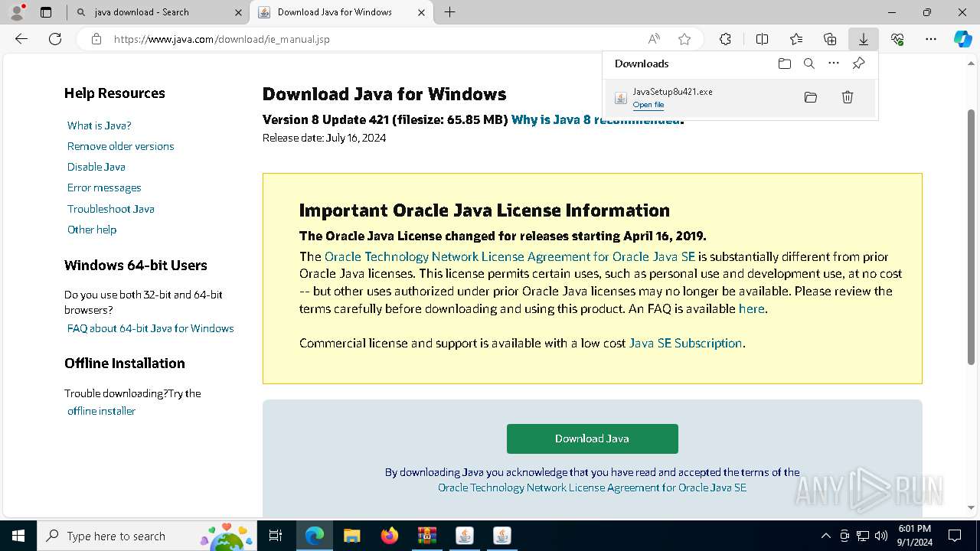Open Settings and more ellipsis
980x551 pixels.
931,39
